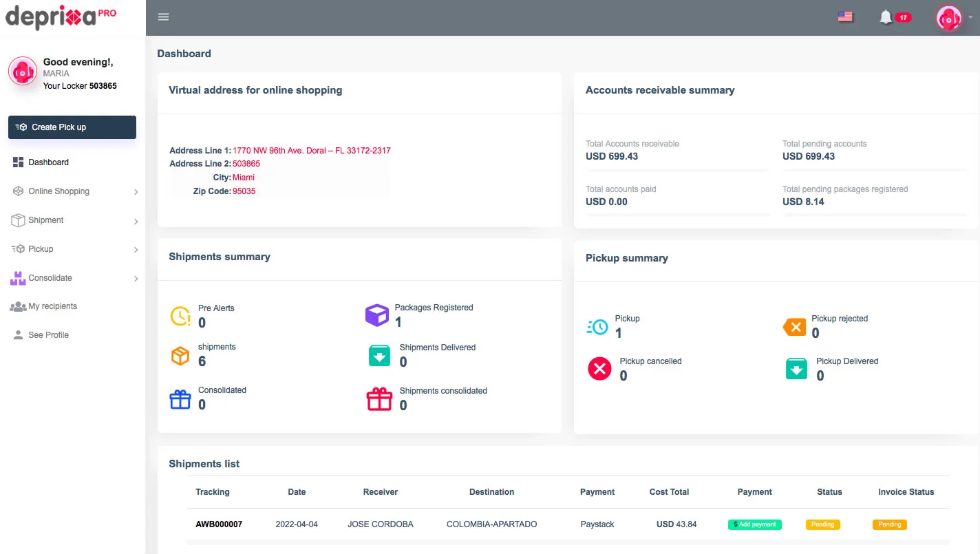This screenshot has height=554, width=980.
Task: Expand the Online Shopping submenu chevron
Action: (136, 192)
